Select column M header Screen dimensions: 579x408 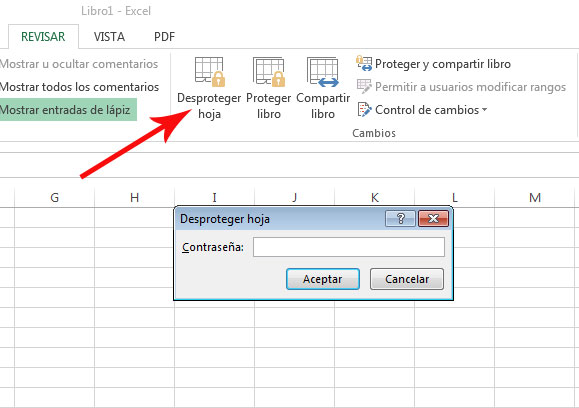coord(535,198)
